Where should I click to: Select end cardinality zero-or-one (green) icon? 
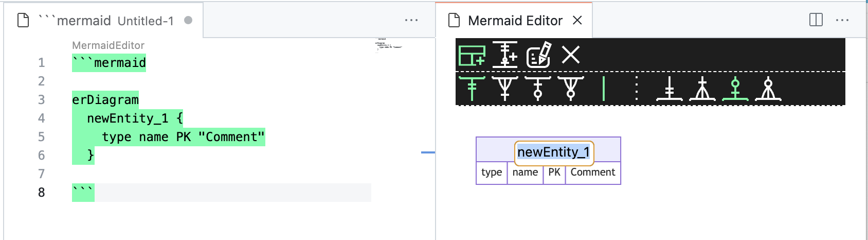point(735,88)
